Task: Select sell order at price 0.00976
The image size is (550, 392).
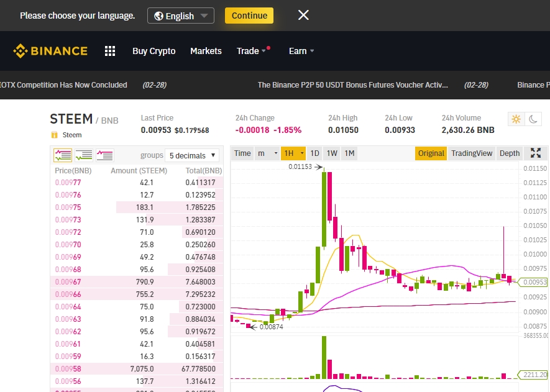Action: point(137,195)
